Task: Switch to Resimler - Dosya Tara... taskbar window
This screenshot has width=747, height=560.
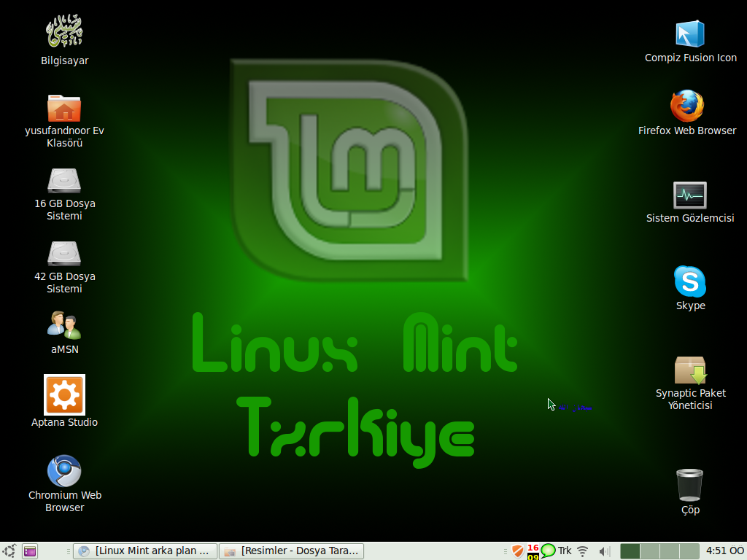Action: point(292,551)
